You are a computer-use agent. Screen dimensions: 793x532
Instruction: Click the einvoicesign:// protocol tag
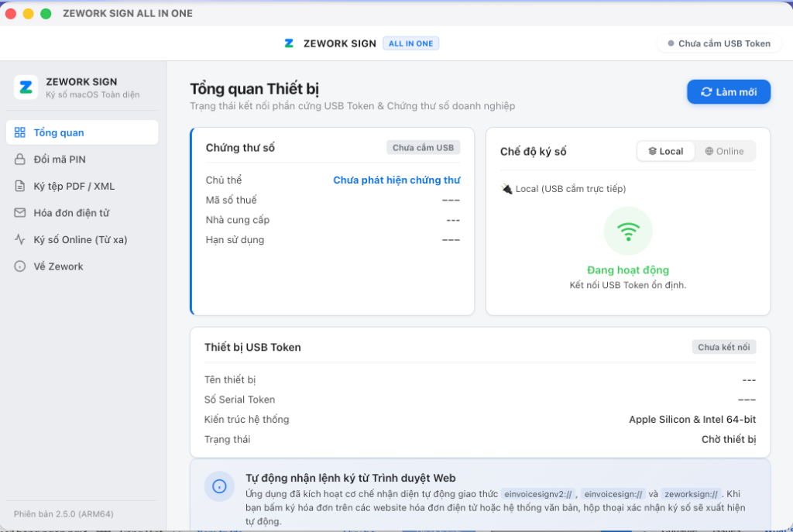[x=613, y=494]
